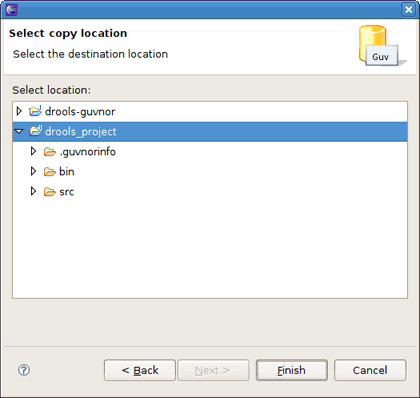Click the Finish button
Viewport: 420px width, 398px height.
pos(292,370)
